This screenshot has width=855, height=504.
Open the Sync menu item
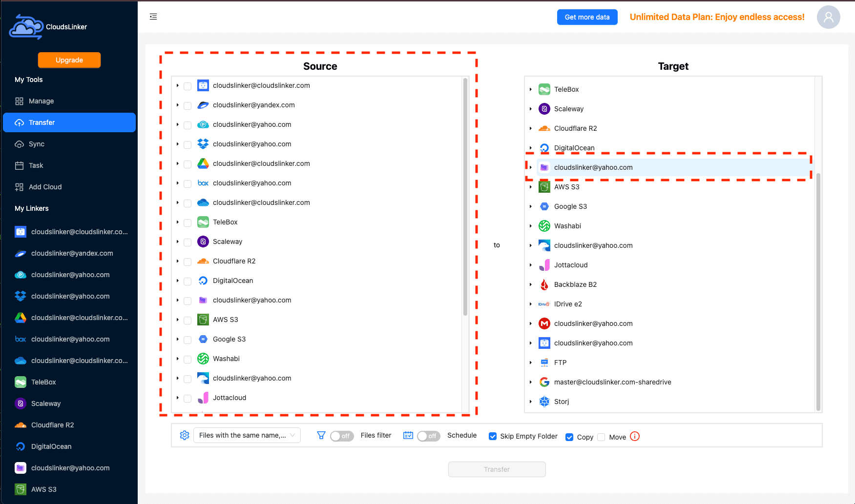click(x=69, y=144)
